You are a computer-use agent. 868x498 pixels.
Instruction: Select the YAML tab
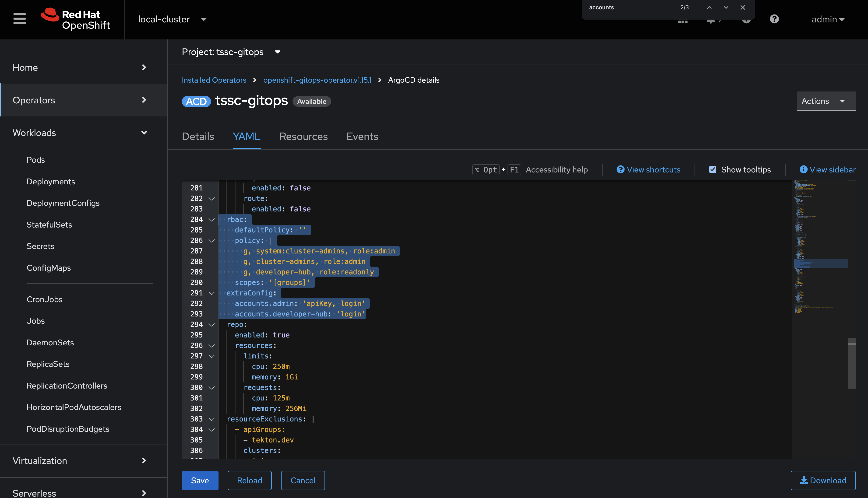tap(246, 137)
